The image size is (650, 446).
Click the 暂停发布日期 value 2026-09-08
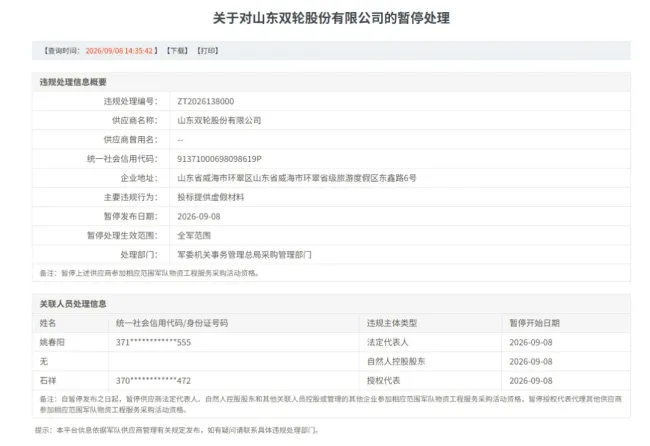199,216
